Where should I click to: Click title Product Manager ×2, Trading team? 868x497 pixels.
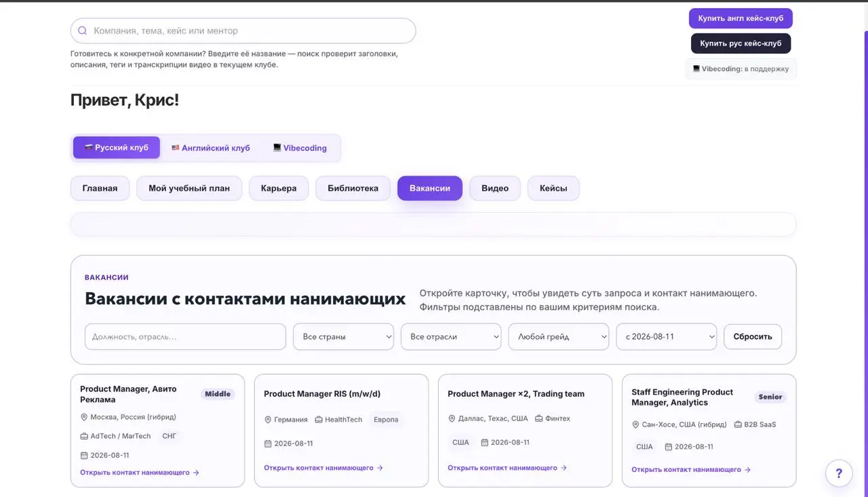click(x=516, y=394)
